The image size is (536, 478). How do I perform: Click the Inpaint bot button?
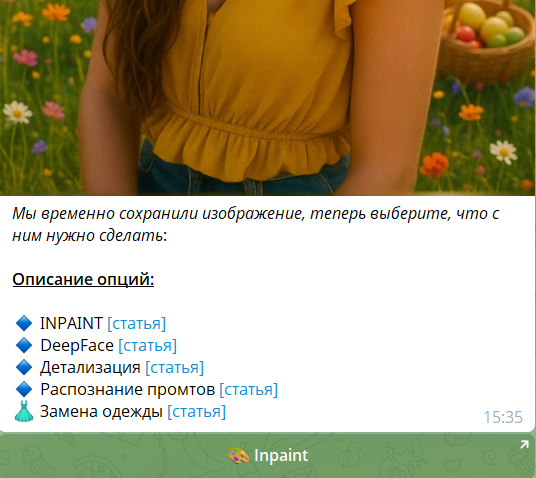point(267,456)
